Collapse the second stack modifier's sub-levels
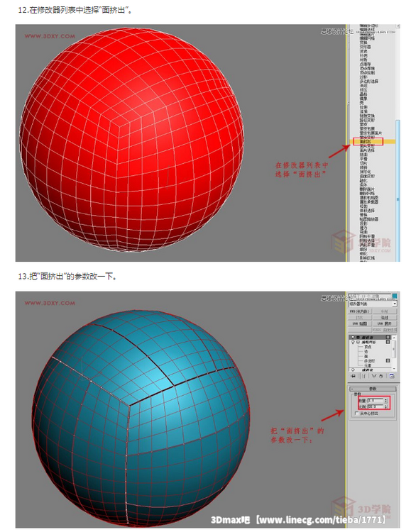This screenshot has height=532, width=411. [x=358, y=343]
